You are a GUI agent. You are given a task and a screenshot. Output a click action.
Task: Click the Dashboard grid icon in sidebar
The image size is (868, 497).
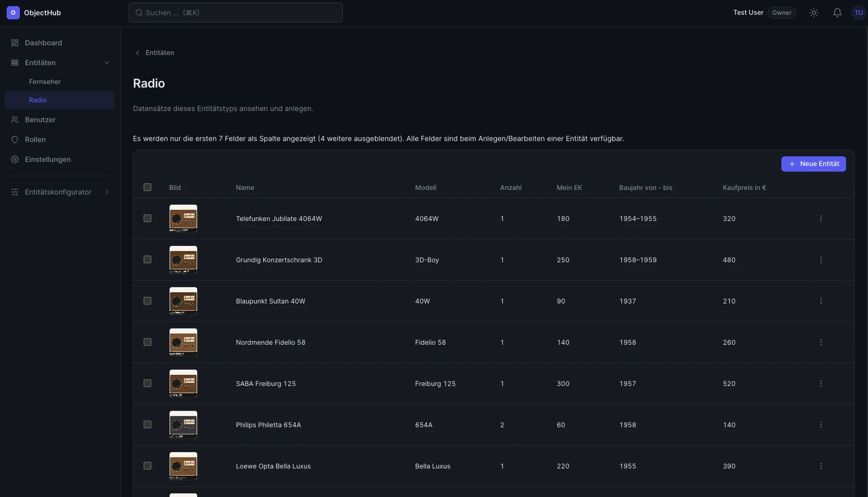click(x=15, y=43)
